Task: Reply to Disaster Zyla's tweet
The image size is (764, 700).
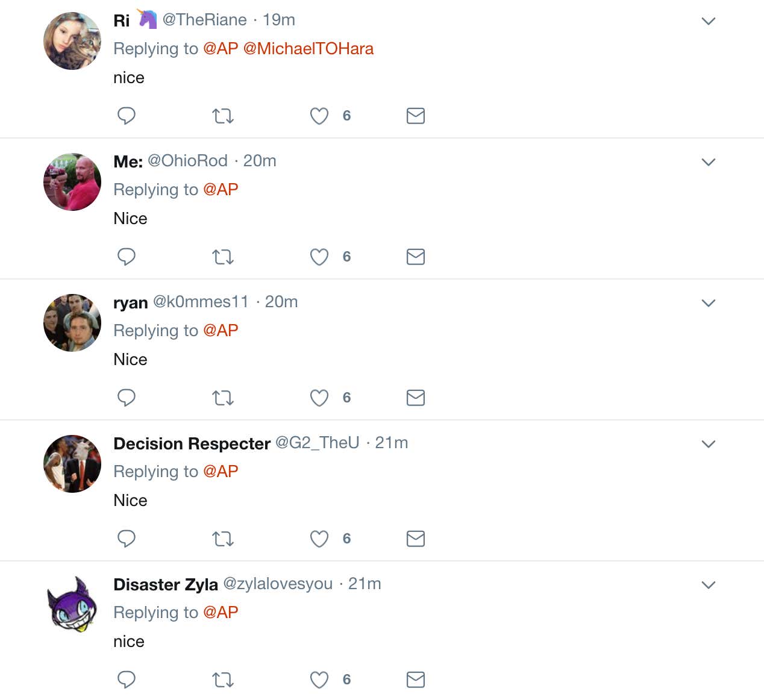Action: (126, 680)
